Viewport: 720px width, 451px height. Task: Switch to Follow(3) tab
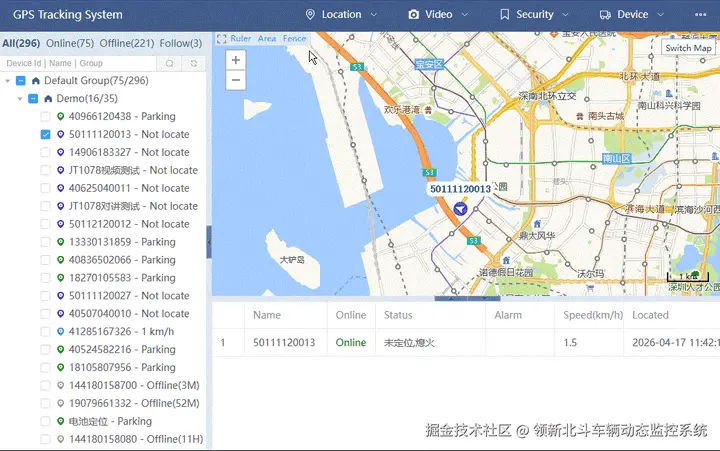coord(180,43)
